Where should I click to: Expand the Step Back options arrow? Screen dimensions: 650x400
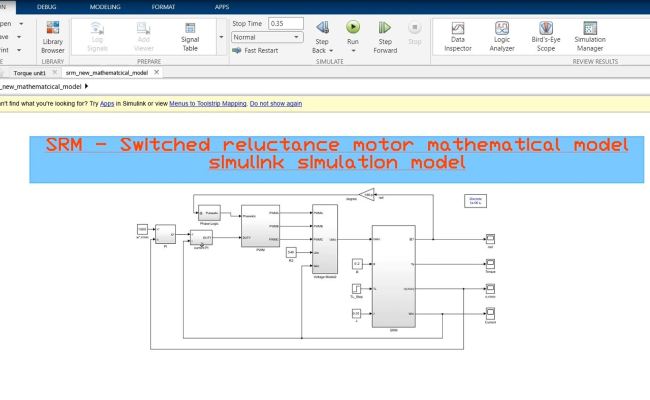point(331,51)
